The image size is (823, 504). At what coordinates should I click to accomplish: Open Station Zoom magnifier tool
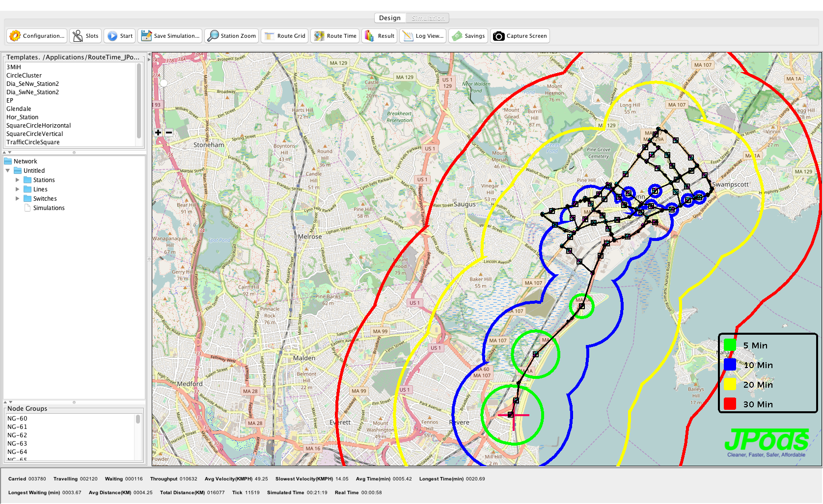(213, 36)
